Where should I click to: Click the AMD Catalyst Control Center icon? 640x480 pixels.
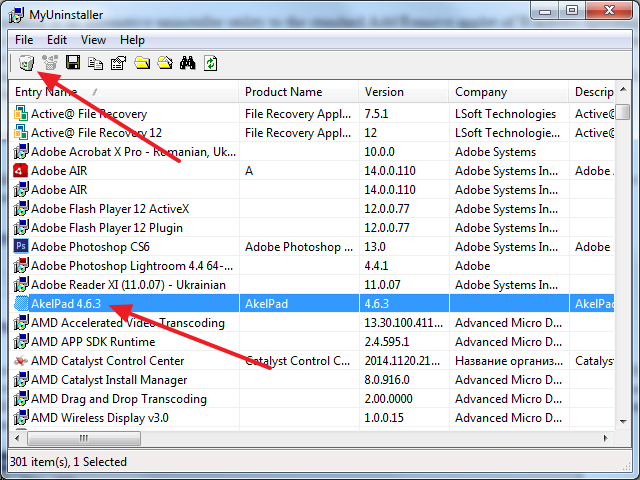20,361
